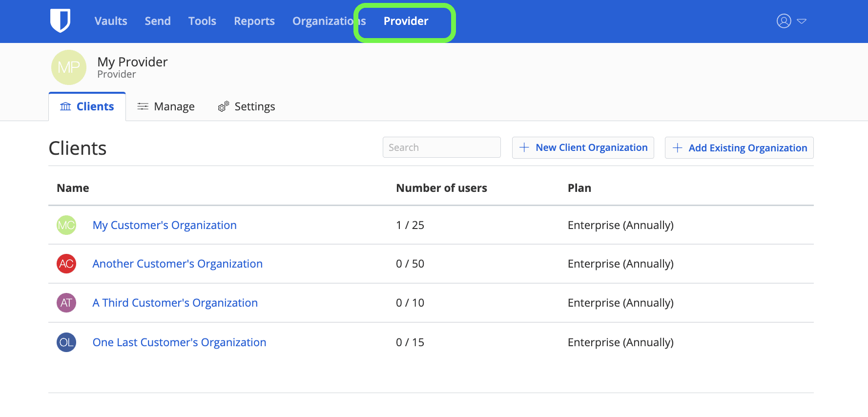Click the Plan column header

tap(579, 188)
